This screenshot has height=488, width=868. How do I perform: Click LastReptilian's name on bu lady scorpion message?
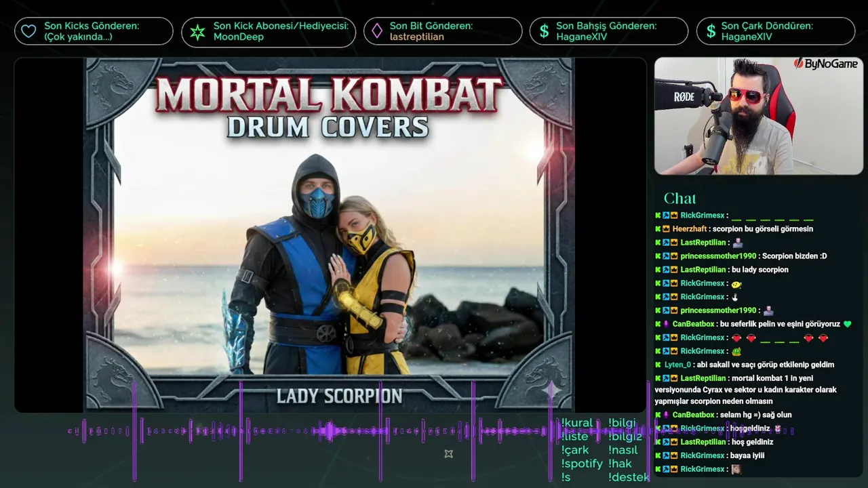[703, 270]
